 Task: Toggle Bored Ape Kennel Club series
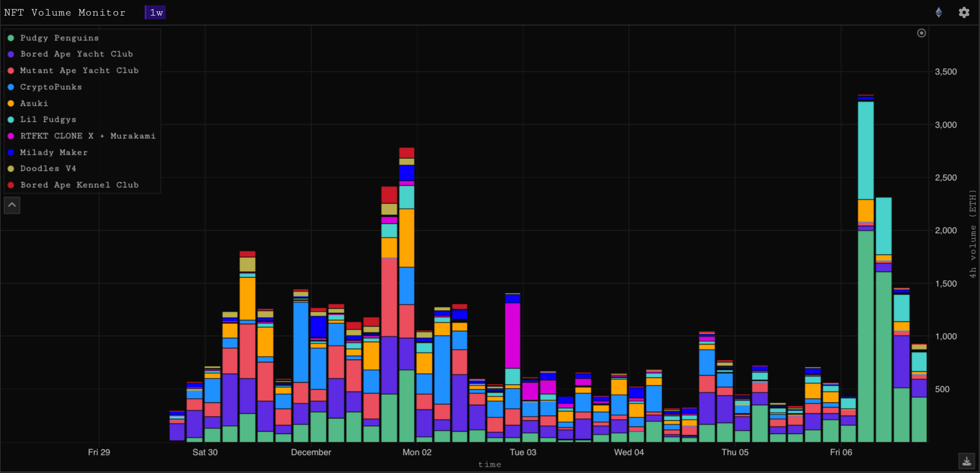pos(73,185)
